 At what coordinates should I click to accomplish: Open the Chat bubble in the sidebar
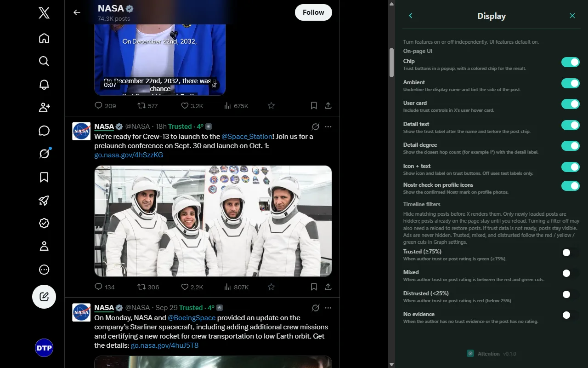(x=44, y=131)
